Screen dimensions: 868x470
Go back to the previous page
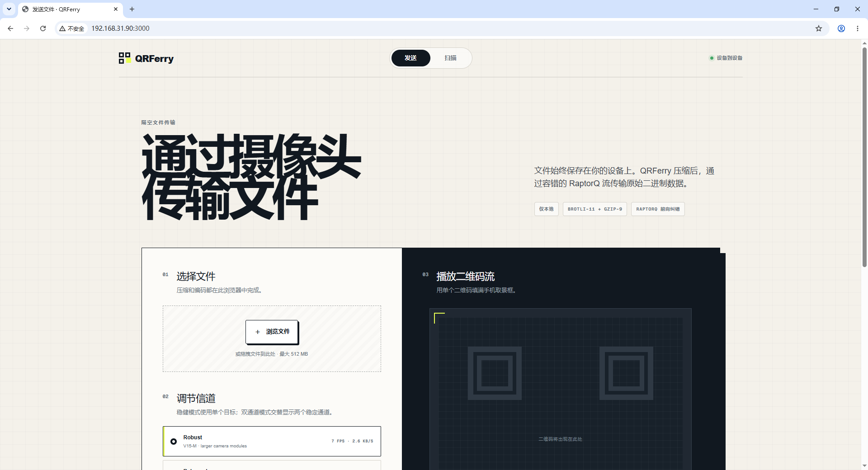[10, 28]
